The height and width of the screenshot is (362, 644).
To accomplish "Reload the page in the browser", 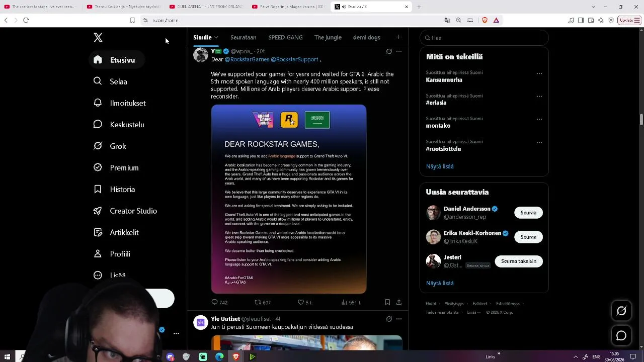I will coord(26,20).
